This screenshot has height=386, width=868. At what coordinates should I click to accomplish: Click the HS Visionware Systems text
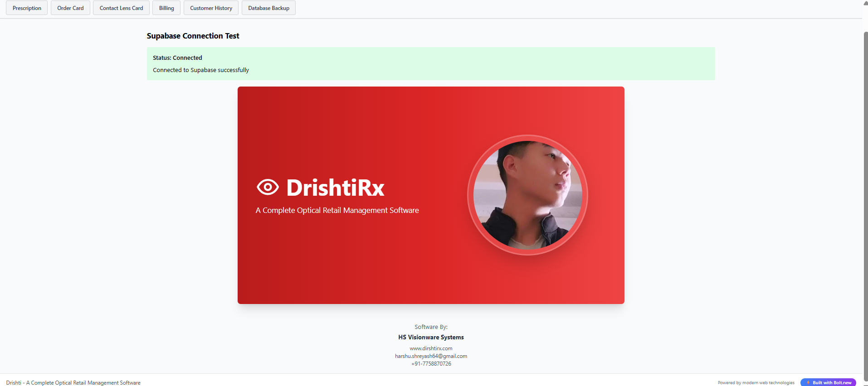pos(431,337)
